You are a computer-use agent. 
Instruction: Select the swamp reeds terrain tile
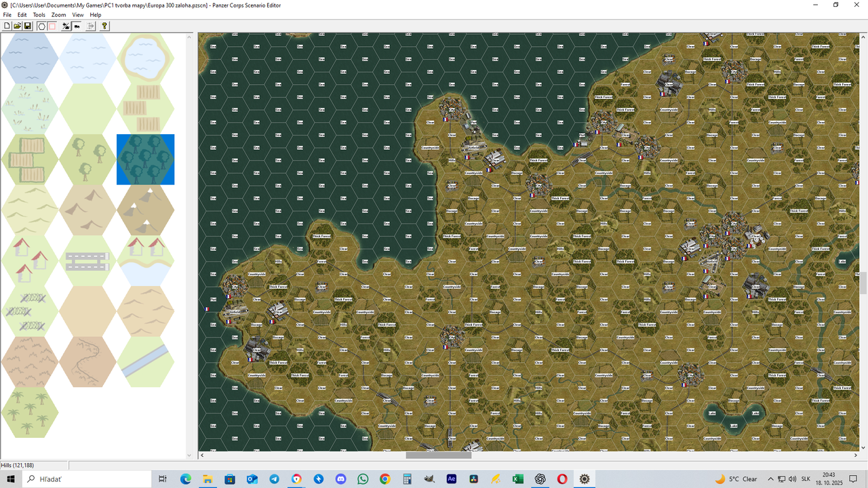[x=30, y=108]
